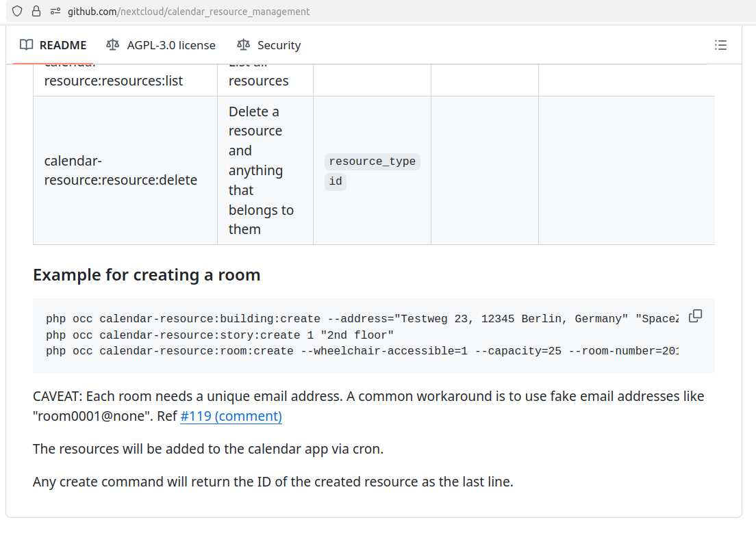Open the AGPL-3.0 license tab
The width and height of the screenshot is (756, 533).
pyautogui.click(x=161, y=45)
